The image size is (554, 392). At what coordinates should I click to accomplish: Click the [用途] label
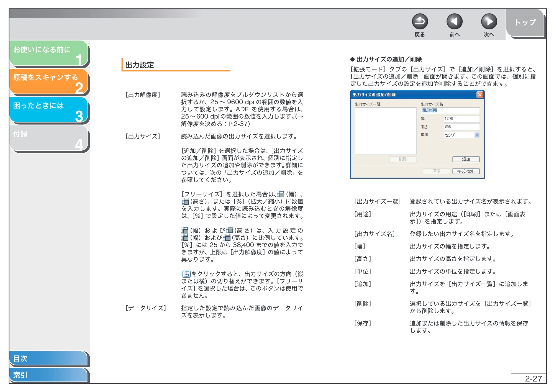point(363,214)
